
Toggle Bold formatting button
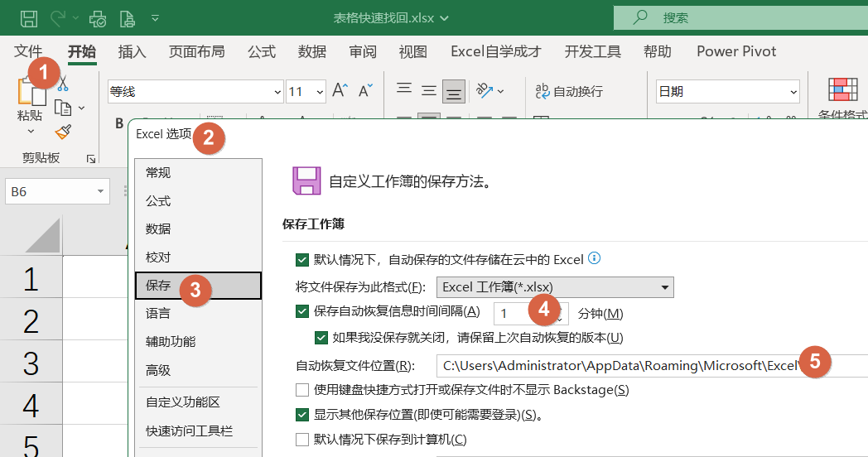119,123
